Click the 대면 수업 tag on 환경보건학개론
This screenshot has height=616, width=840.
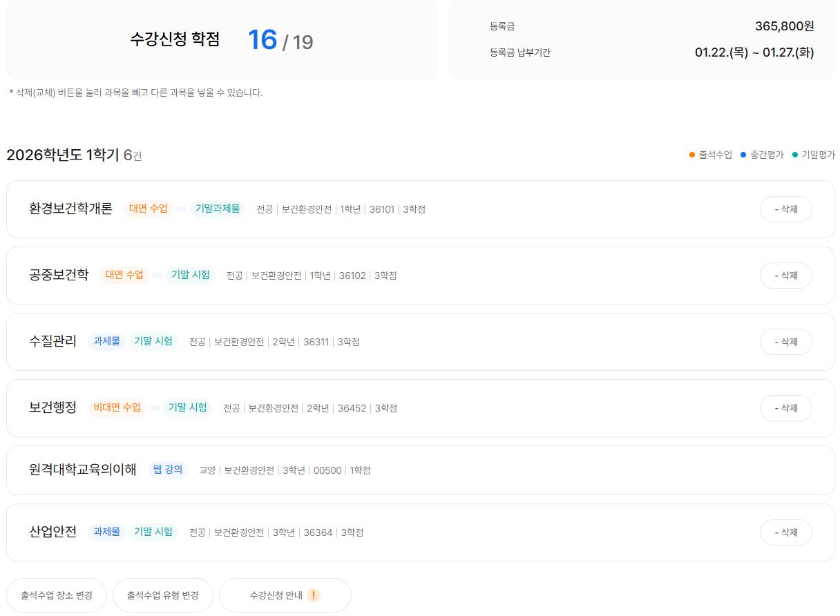[x=149, y=209]
